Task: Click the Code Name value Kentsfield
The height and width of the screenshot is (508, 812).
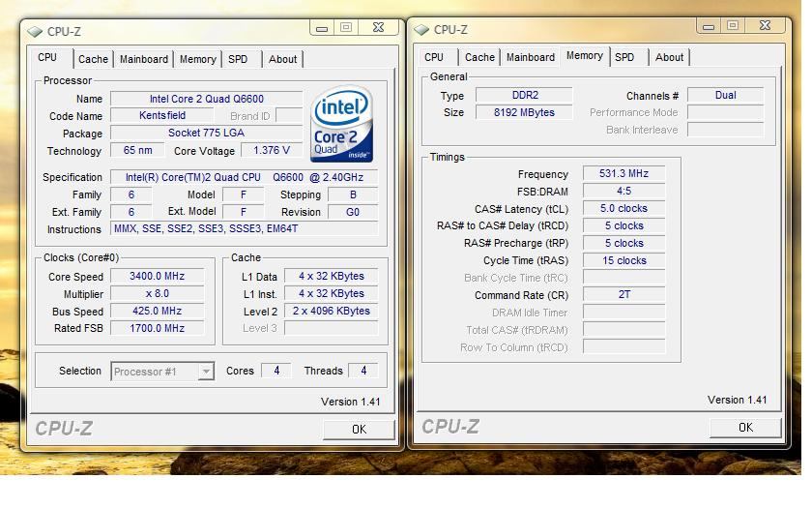Action: click(162, 115)
